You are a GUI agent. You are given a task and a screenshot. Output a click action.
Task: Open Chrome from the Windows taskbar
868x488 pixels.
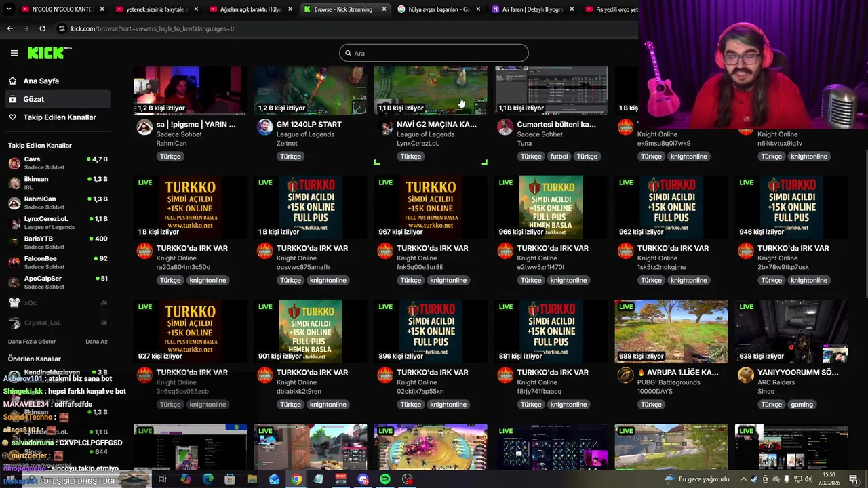click(x=296, y=479)
